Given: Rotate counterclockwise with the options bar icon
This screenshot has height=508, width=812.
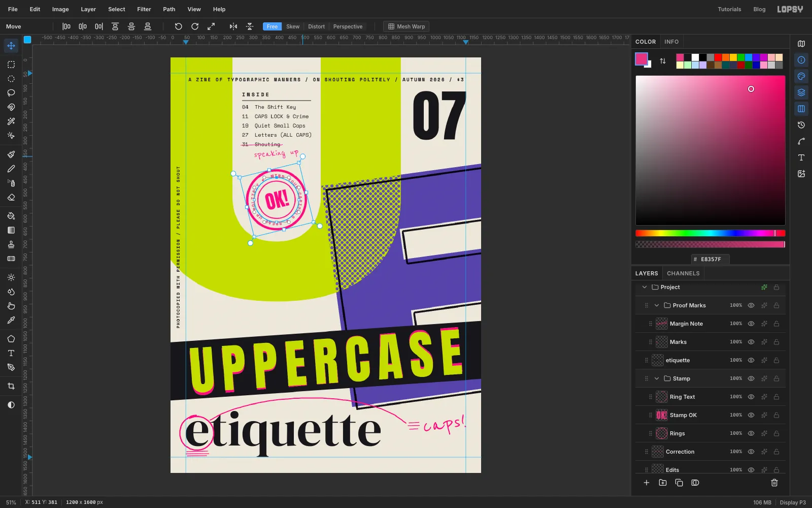Looking at the screenshot, I should point(179,26).
